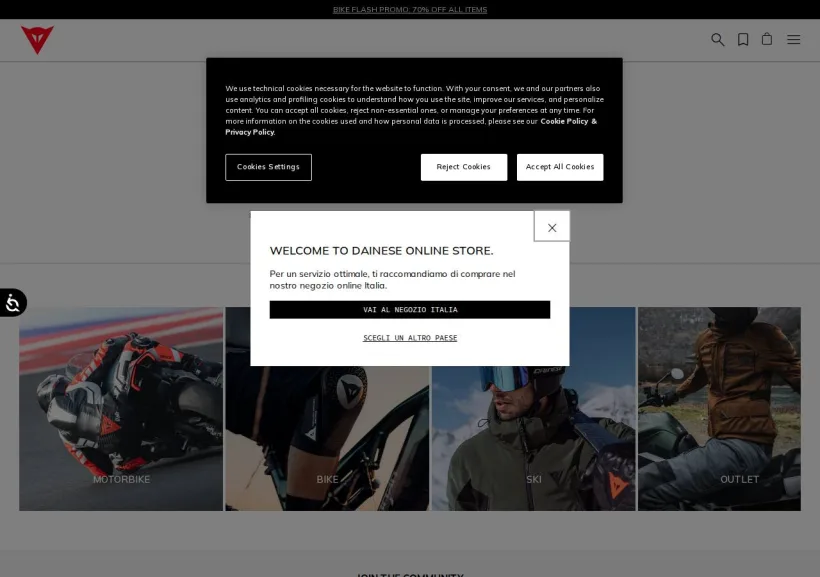820x577 pixels.
Task: Click the Dainese red logo
Action: tap(37, 40)
